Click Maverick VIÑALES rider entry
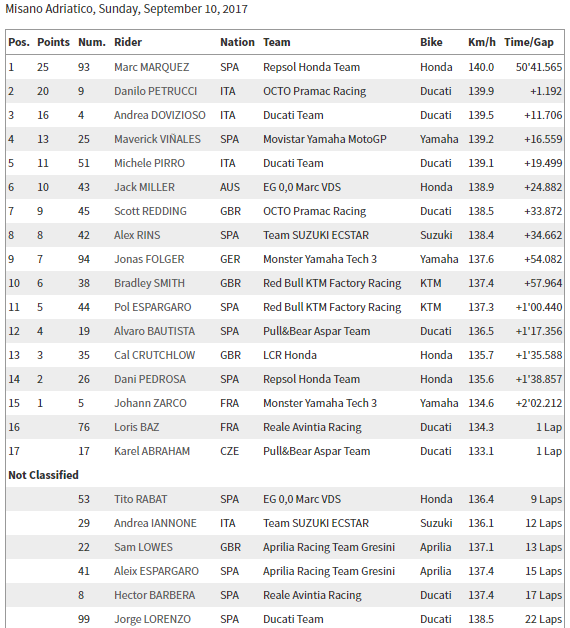Image resolution: width=570 pixels, height=628 pixels. pos(157,139)
